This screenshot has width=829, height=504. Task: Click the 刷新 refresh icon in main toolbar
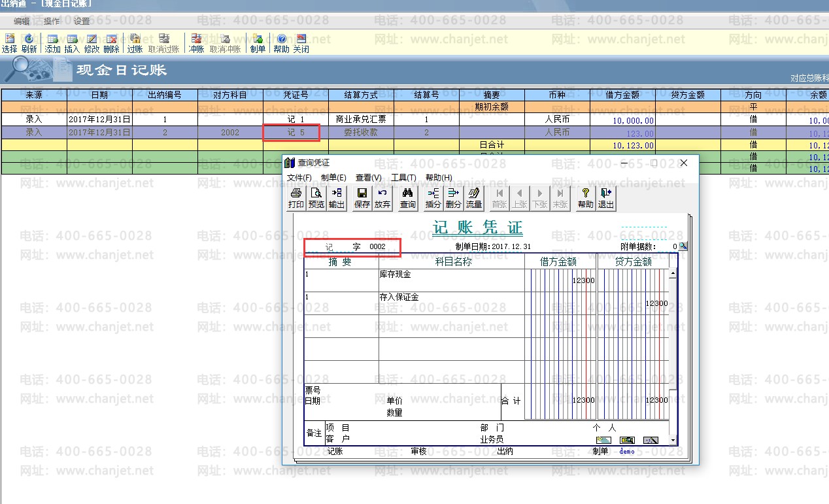coord(29,44)
